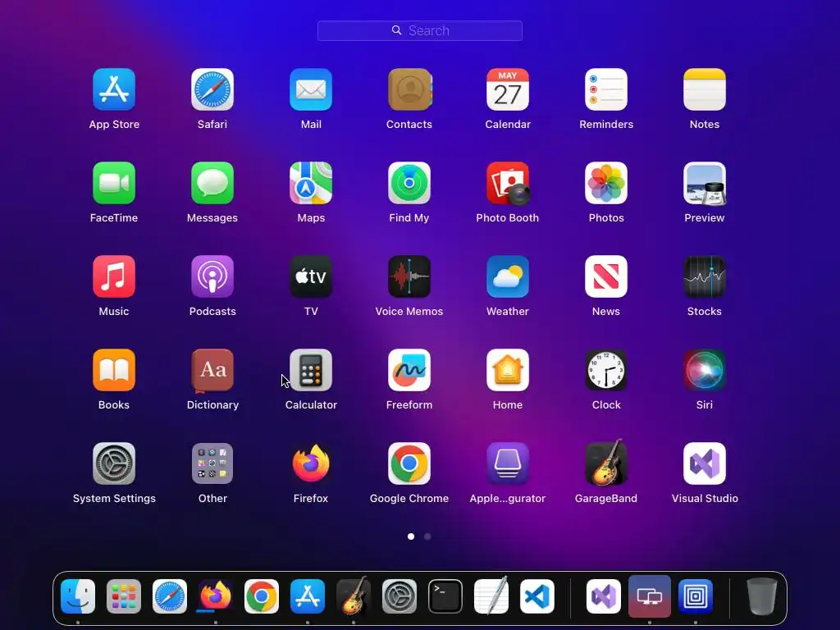Launch Freeform app

click(409, 370)
